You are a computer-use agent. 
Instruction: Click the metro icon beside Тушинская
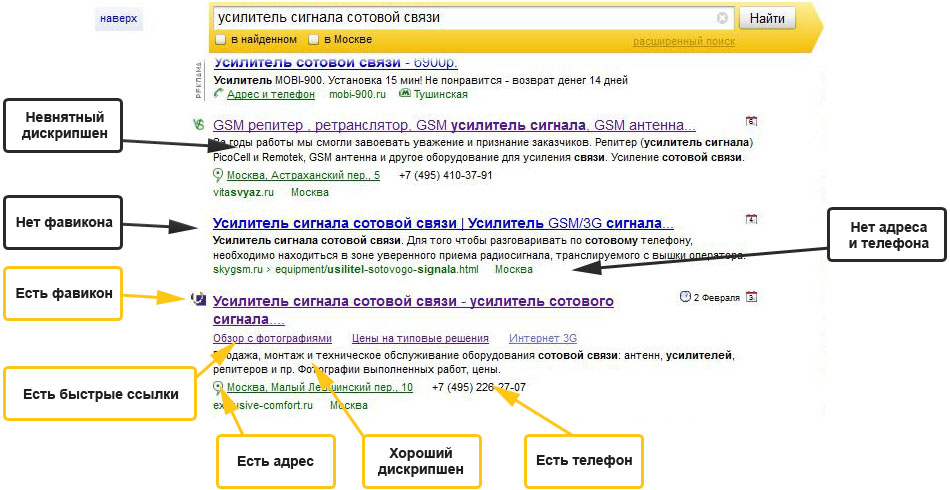click(x=405, y=94)
